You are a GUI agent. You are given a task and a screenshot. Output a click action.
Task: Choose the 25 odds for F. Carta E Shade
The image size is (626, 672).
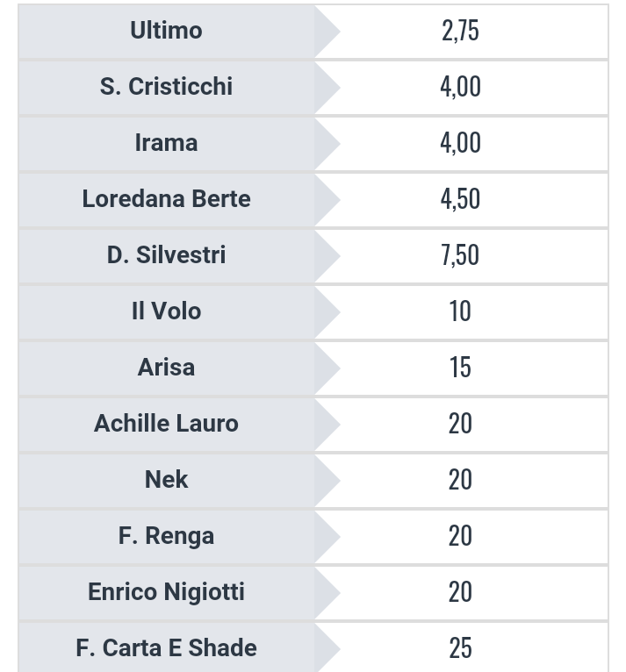tap(460, 648)
